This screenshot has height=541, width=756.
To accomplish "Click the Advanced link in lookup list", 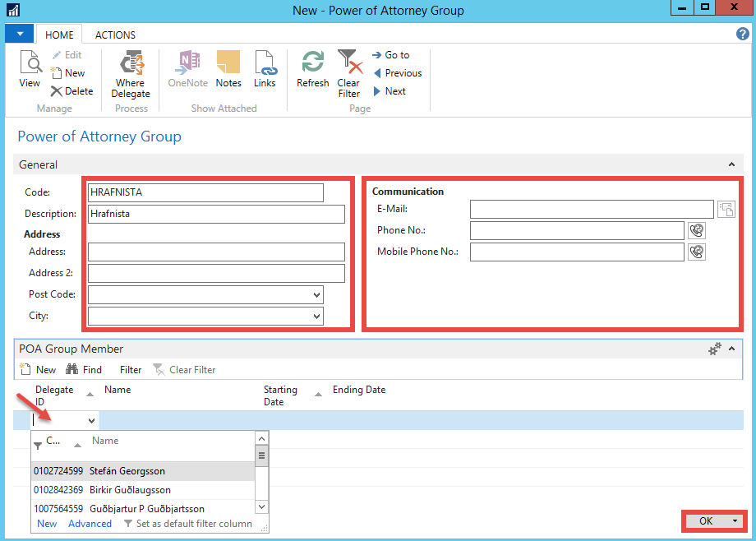I will click(90, 524).
